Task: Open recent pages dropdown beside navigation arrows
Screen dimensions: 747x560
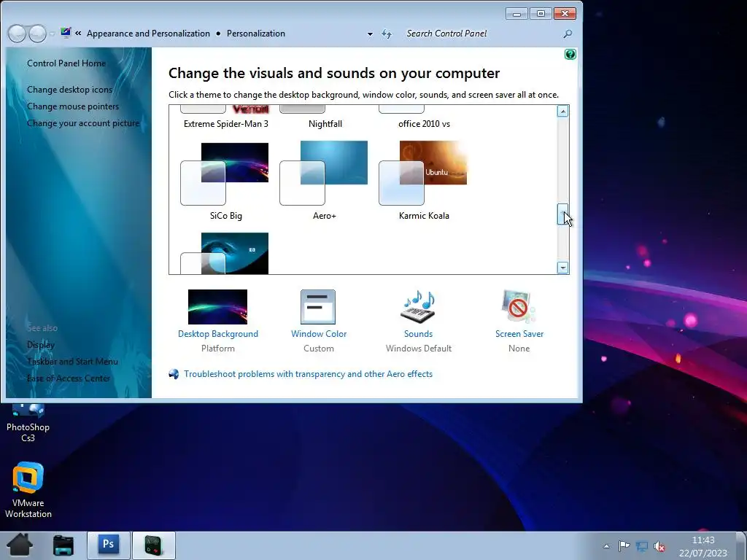Action: tap(52, 34)
